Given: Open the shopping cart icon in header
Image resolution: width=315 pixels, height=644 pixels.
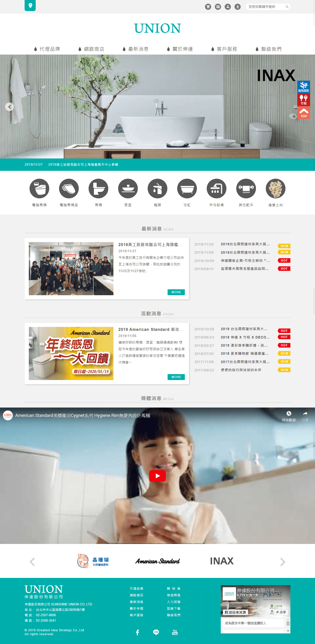Looking at the screenshot, I should (x=208, y=7).
